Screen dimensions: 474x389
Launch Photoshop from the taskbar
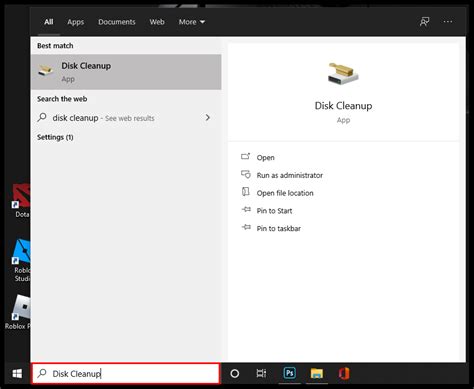tap(290, 373)
